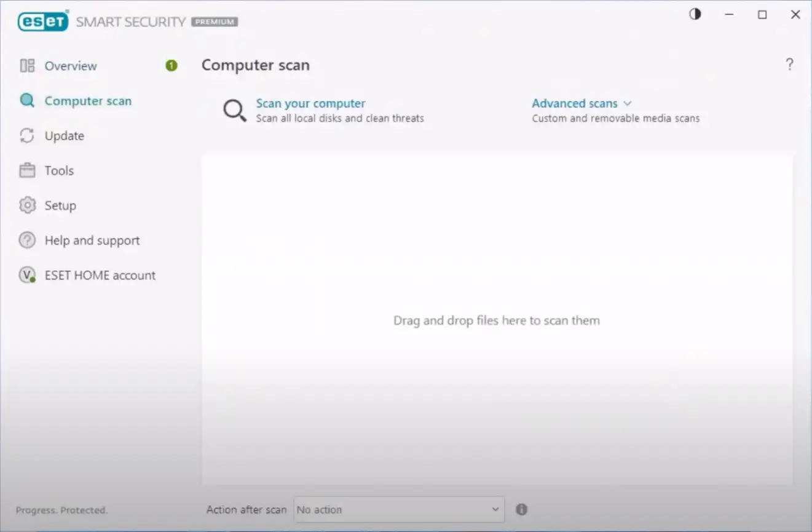Screen dimensions: 812x532
Task: Maximize the ESET window
Action: 762,15
